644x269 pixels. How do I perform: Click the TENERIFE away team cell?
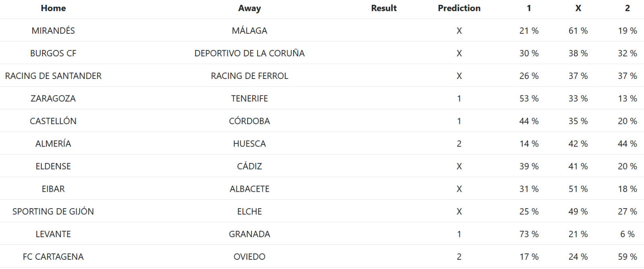point(250,98)
